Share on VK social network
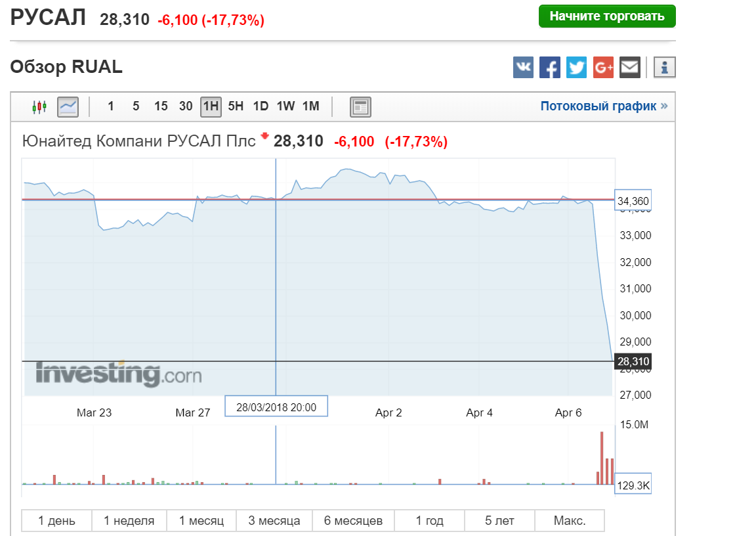 click(523, 67)
